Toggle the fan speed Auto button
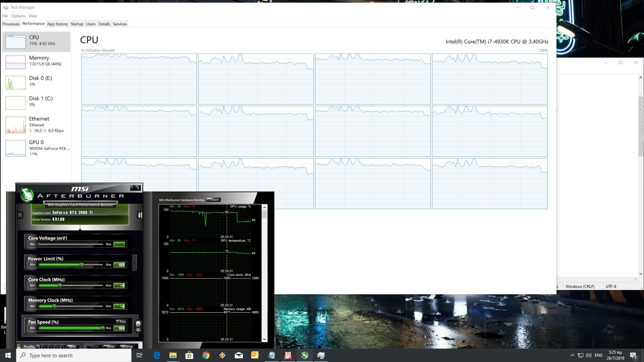The image size is (644, 362). (x=121, y=321)
